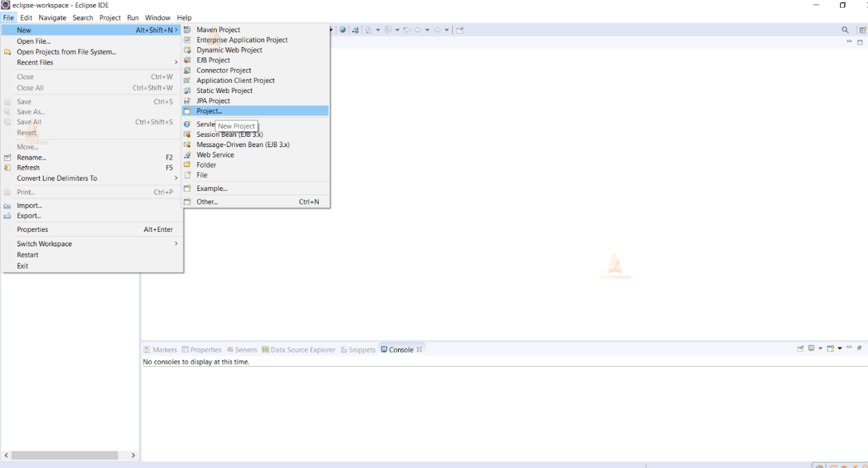Select Message-Driven Bean (EJB 3.x)

click(255, 144)
